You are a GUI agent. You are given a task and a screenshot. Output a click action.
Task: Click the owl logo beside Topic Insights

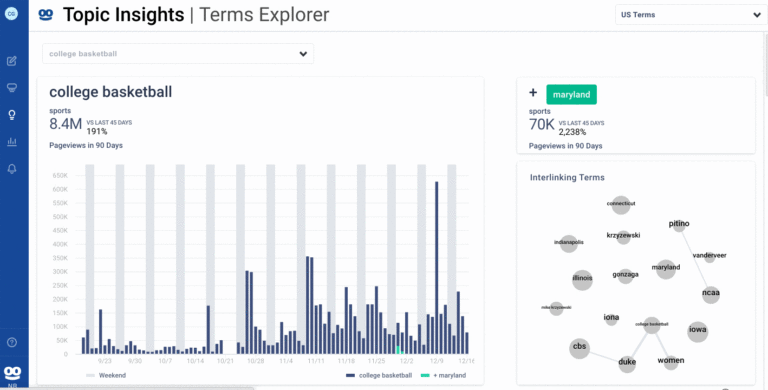[x=46, y=15]
